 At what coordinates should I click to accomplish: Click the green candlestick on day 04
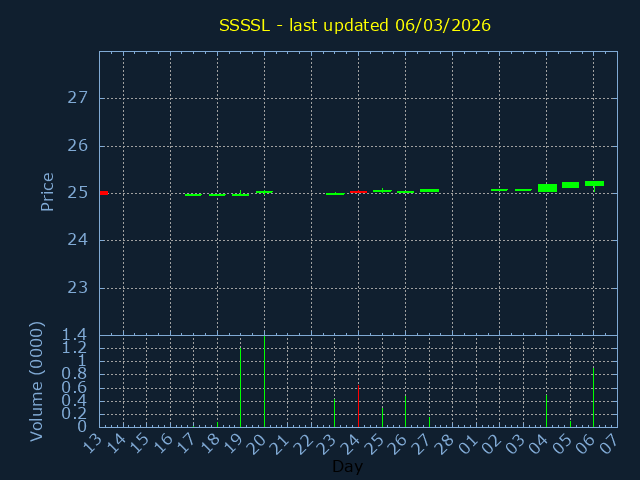point(547,187)
